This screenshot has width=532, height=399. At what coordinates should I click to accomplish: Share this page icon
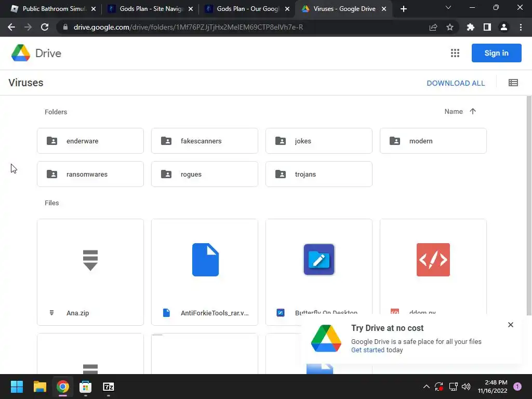[433, 27]
